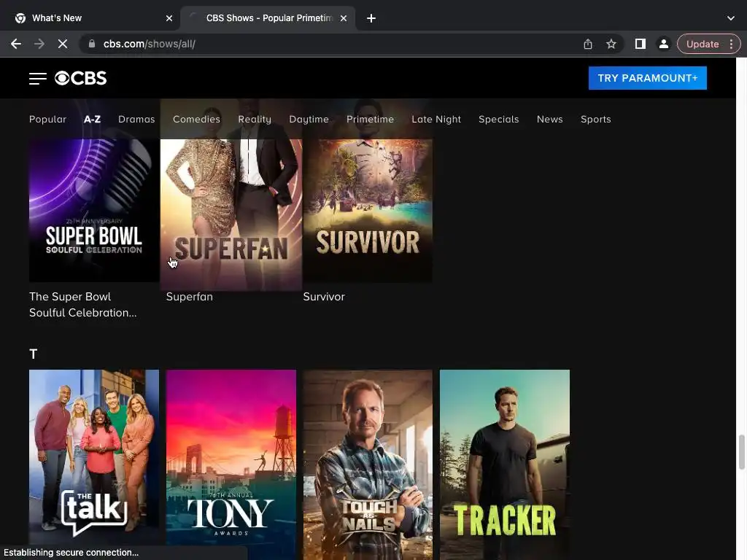
Task: Go back to previous page
Action: coord(16,44)
